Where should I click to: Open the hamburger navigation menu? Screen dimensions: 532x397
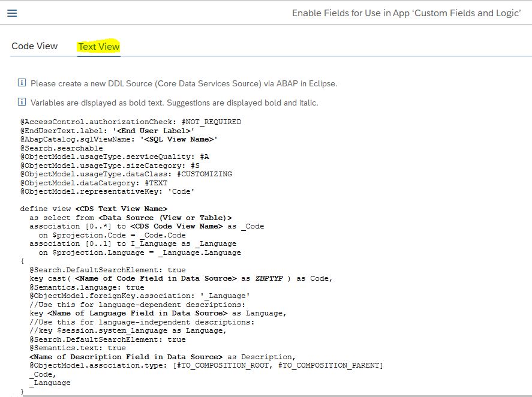(x=12, y=13)
